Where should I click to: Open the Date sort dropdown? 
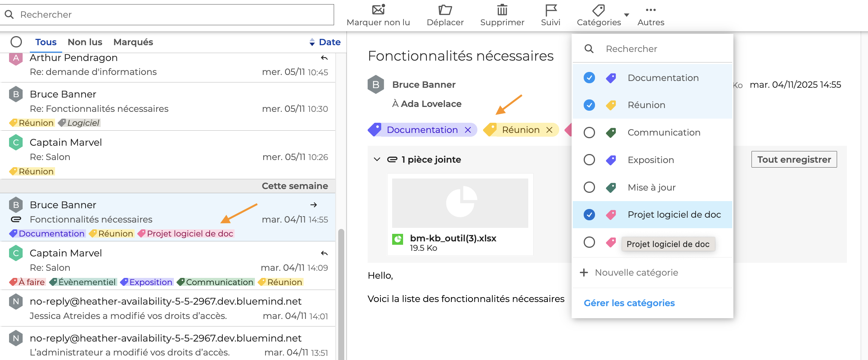click(x=325, y=42)
